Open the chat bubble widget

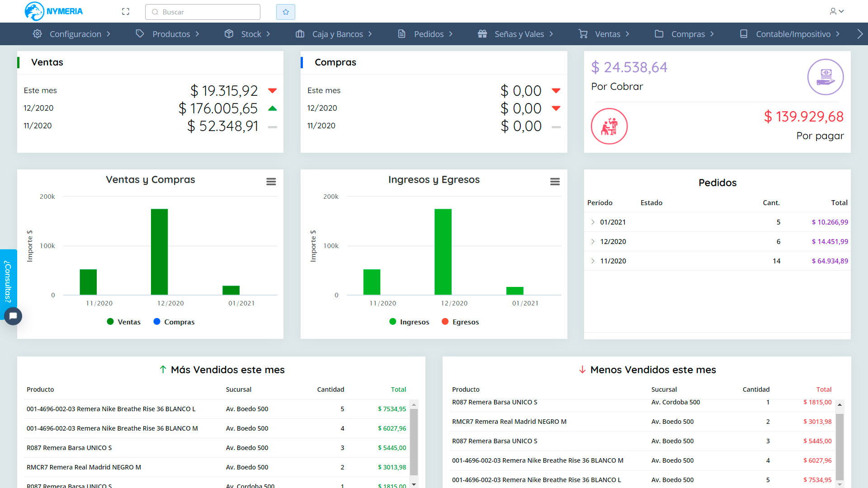(13, 316)
